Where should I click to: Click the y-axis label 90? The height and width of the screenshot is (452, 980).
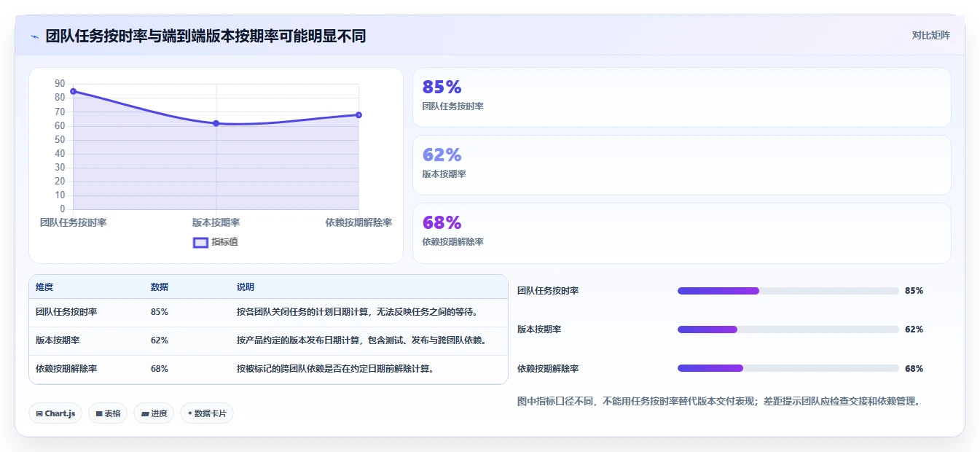[x=60, y=84]
